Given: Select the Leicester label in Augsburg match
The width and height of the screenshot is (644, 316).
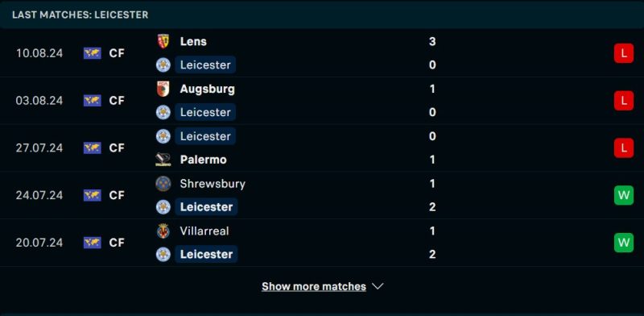Looking at the screenshot, I should [205, 112].
